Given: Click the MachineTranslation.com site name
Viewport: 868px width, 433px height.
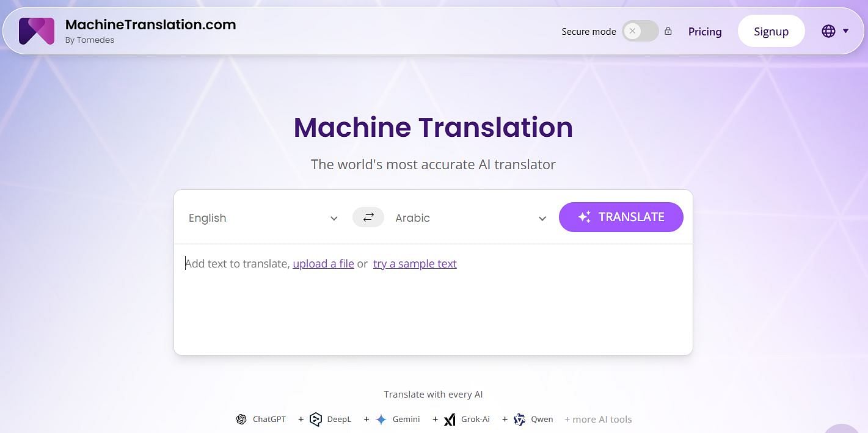Looking at the screenshot, I should (150, 25).
